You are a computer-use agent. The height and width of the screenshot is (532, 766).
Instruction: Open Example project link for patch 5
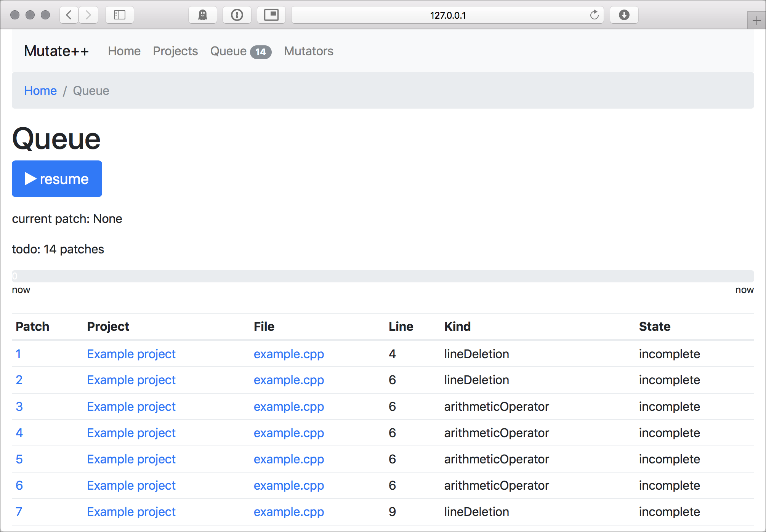click(x=131, y=459)
